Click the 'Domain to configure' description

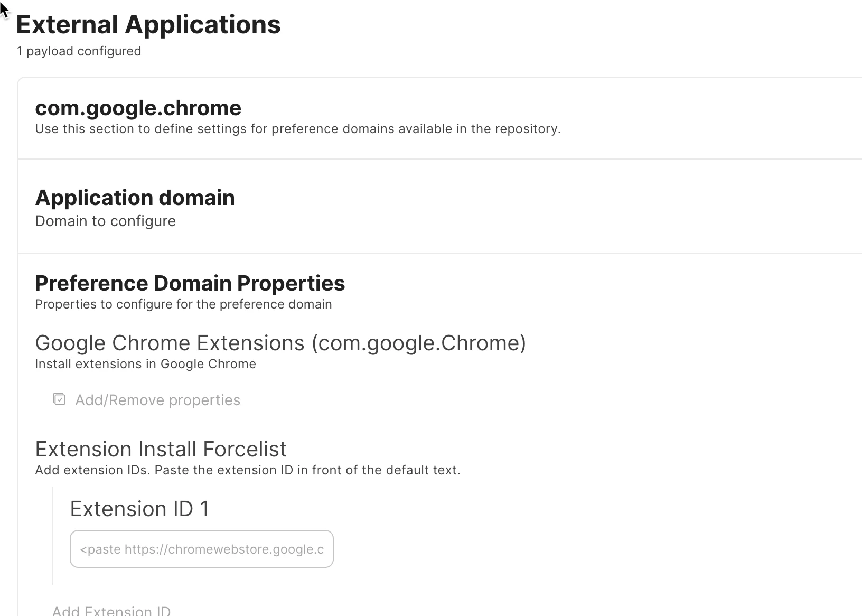[106, 221]
